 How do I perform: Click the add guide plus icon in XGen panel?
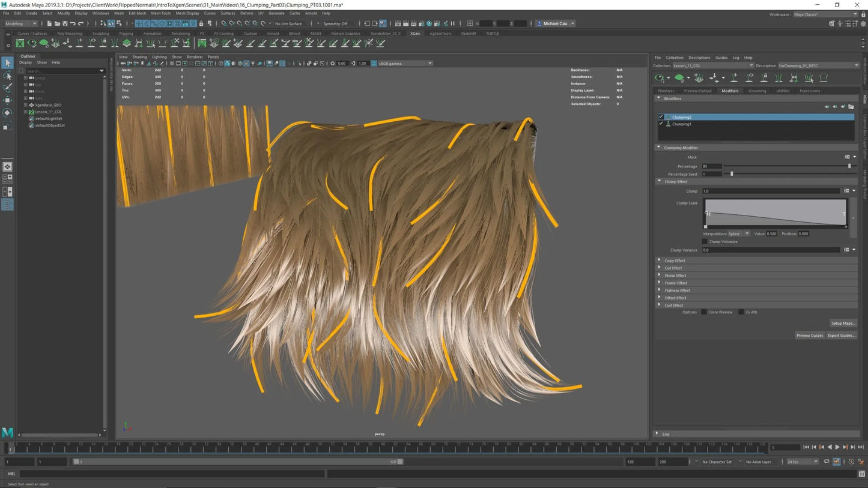[x=734, y=78]
